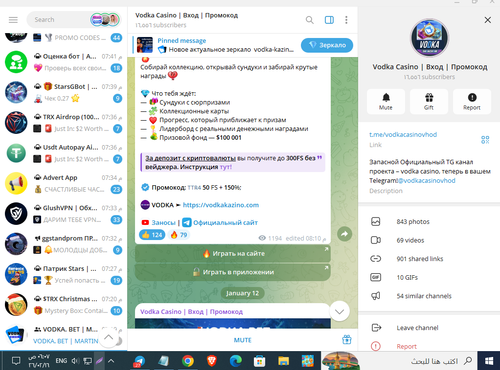This screenshot has width=500, height=370.
Task: Show hidden tray icons chevron
Action: [x=111, y=361]
